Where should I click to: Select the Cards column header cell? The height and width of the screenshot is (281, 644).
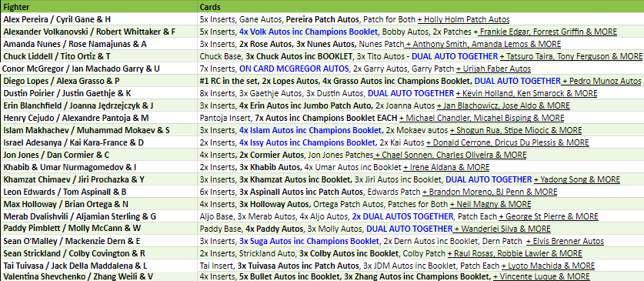point(421,7)
